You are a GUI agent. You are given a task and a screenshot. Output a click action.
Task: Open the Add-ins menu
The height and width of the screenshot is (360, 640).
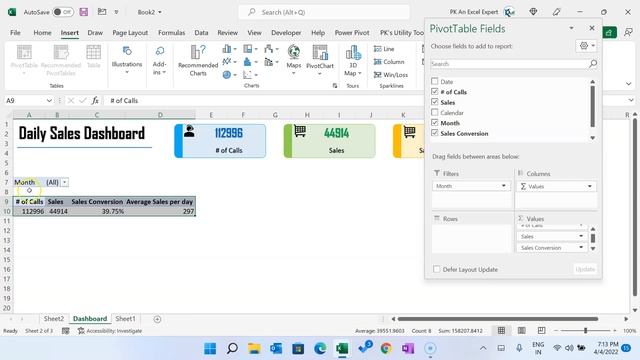pos(159,60)
